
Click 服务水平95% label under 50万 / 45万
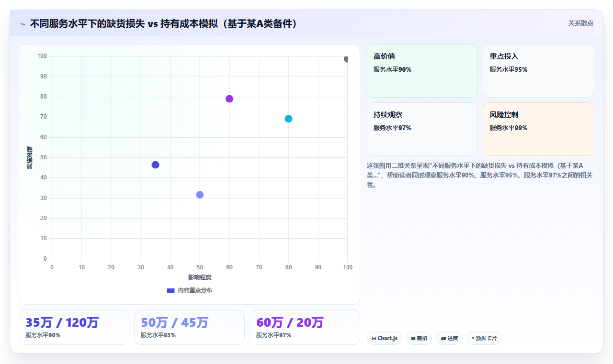click(x=158, y=335)
